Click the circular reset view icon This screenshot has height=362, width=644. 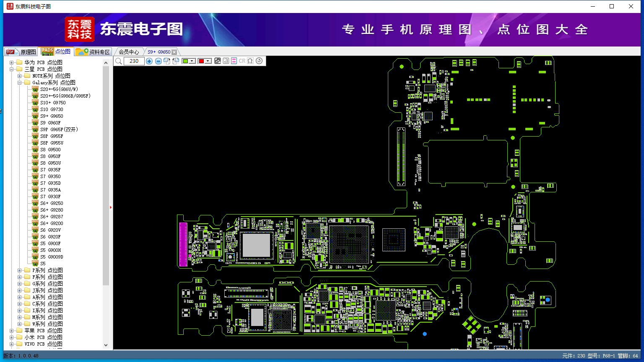[x=259, y=61]
